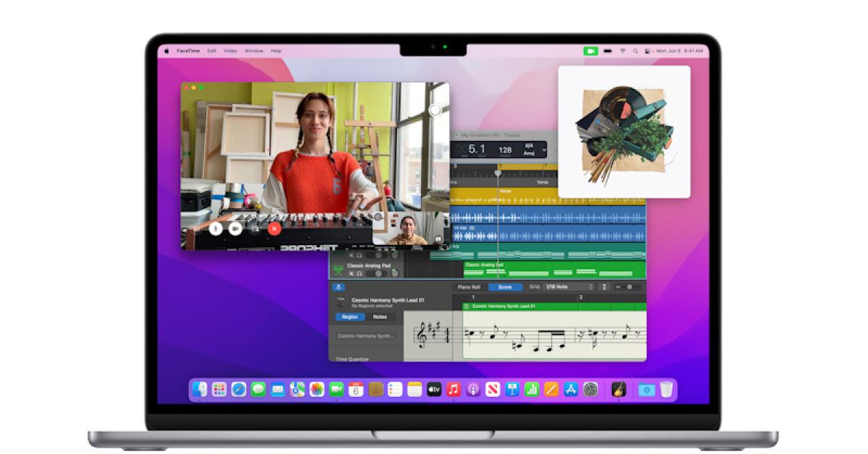Open Numbers app in the Dock

[532, 389]
